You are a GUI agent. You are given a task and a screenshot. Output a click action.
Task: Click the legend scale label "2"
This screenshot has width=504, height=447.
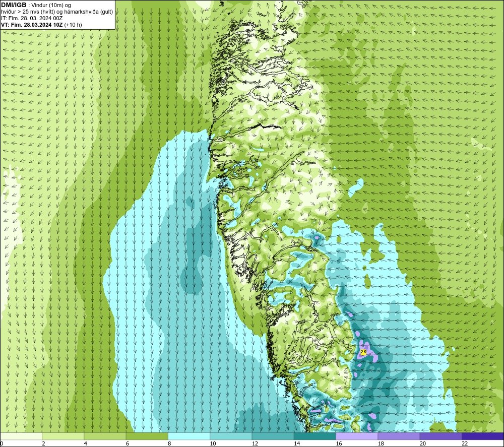43,444
